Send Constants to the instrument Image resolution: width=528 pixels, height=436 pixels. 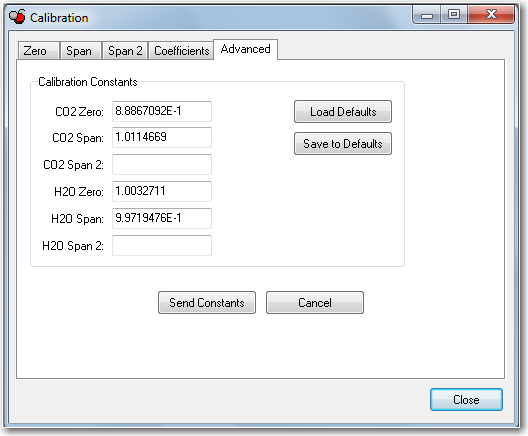point(207,303)
